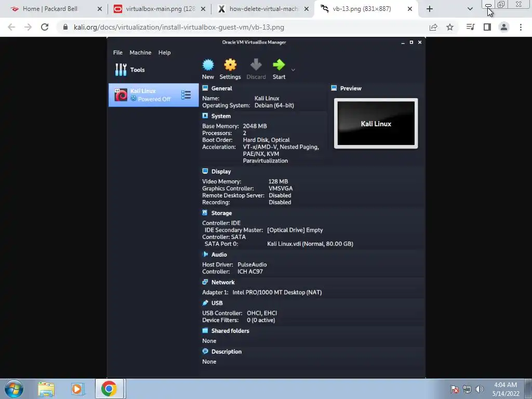Click the Storage section heading

[x=221, y=213]
